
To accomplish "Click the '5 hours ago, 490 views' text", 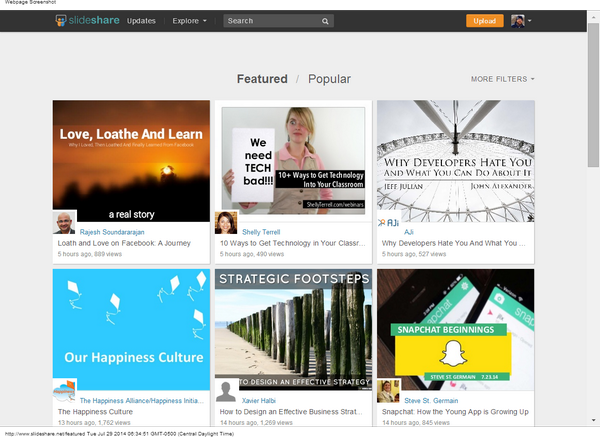I will (x=252, y=254).
